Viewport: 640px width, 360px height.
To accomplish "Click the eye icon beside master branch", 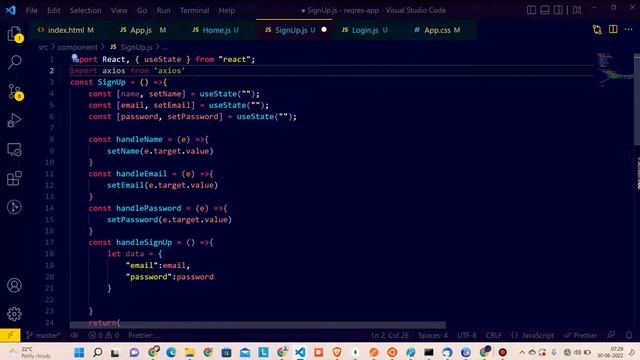I will [74, 336].
